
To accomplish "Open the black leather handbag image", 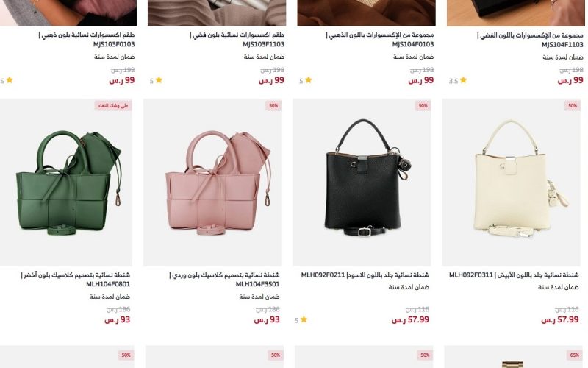I will (x=362, y=182).
